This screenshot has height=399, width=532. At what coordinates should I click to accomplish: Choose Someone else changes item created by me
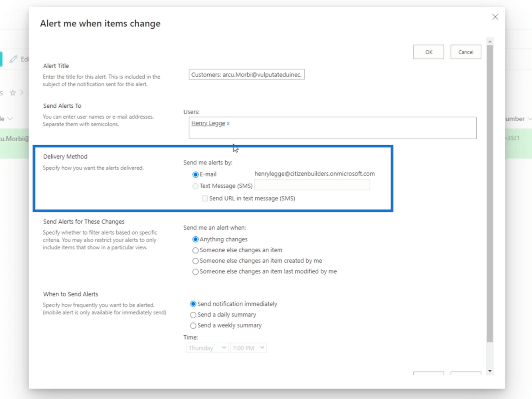(x=195, y=261)
